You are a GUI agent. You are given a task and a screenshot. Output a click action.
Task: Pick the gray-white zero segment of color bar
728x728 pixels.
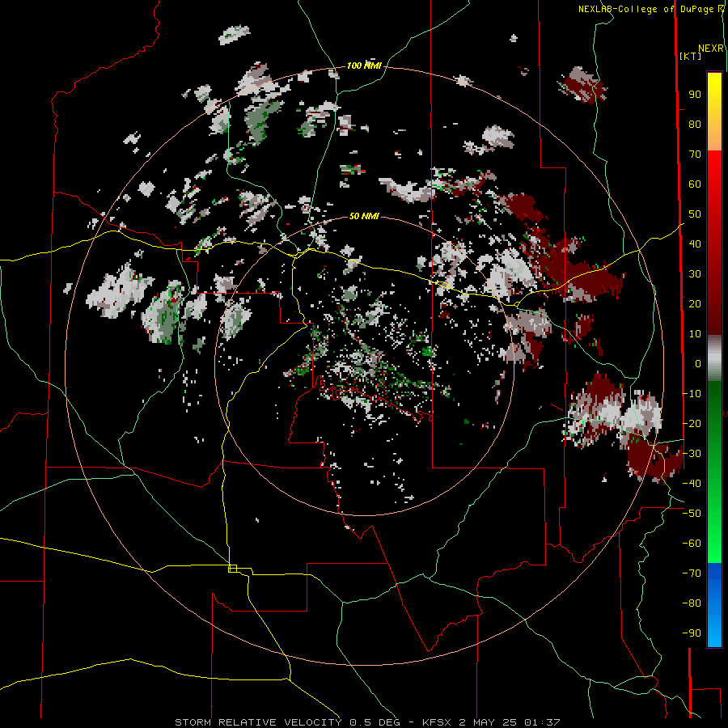(714, 358)
